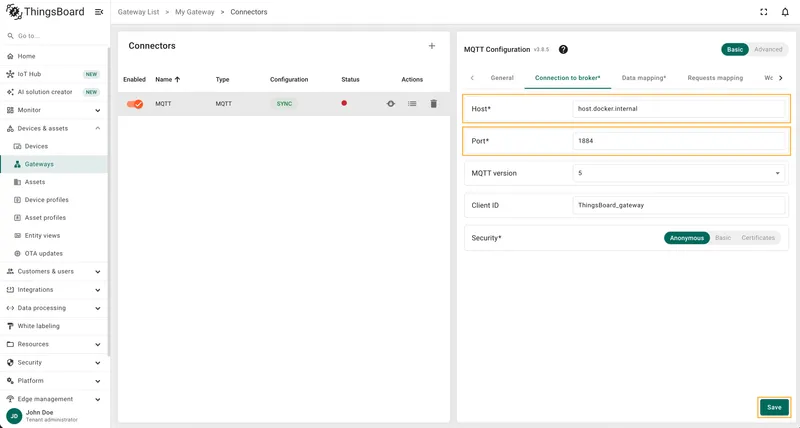The height and width of the screenshot is (428, 800).
Task: Open Requests mapping tab
Action: pyautogui.click(x=715, y=78)
